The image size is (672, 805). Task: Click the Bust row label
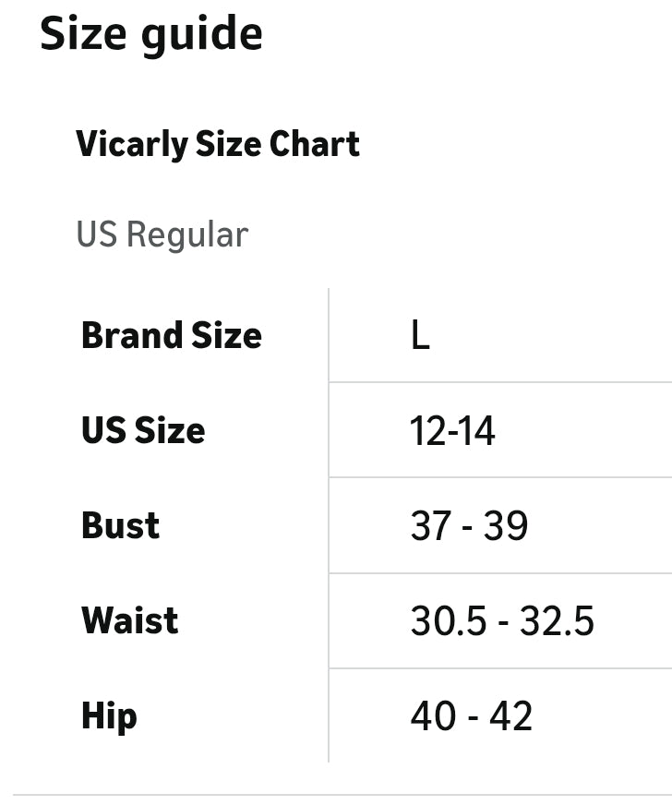(x=121, y=525)
